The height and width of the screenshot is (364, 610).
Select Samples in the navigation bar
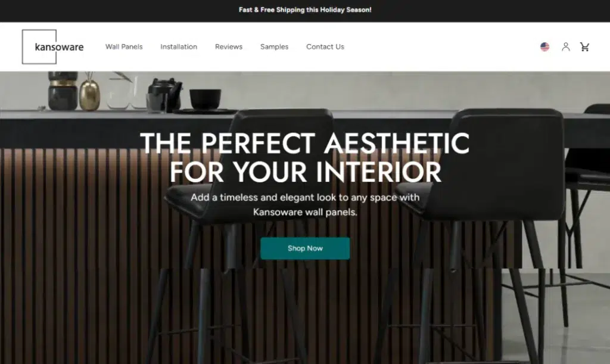[274, 46]
